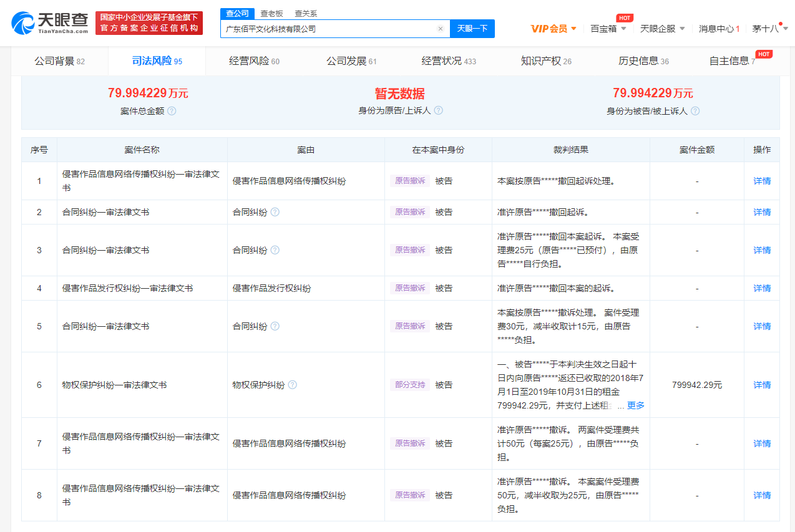Expand the VIP会员 dropdown
This screenshot has height=532, width=795.
click(x=554, y=29)
